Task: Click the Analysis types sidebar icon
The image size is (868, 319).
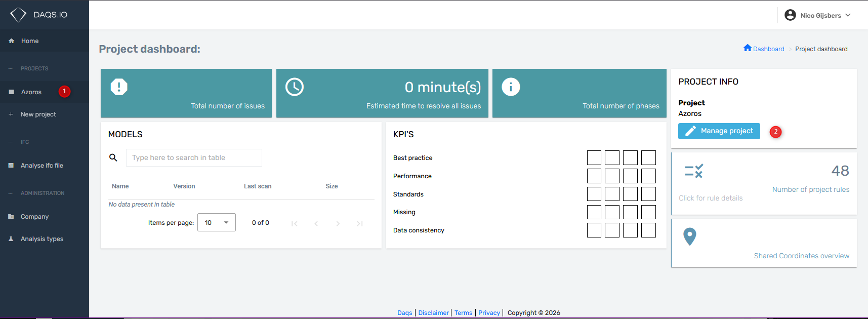Action: click(x=11, y=239)
